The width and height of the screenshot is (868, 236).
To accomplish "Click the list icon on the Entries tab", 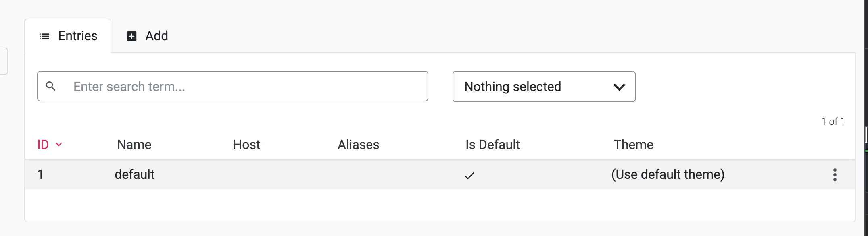I will [44, 37].
